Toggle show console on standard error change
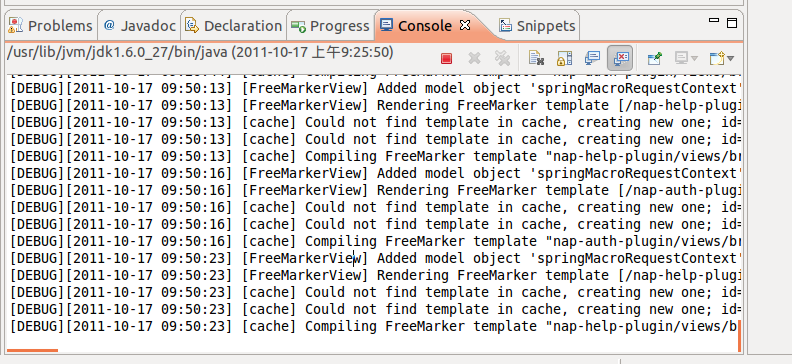The height and width of the screenshot is (364, 792). click(620, 59)
